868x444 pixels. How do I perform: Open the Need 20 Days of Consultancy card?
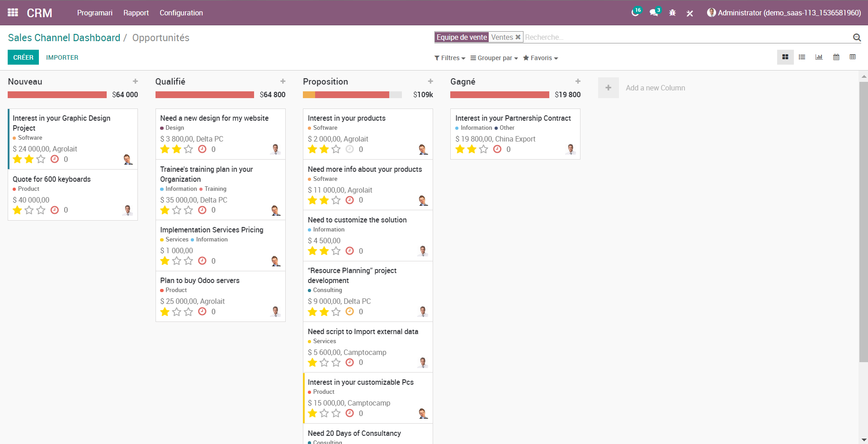pyautogui.click(x=368, y=434)
